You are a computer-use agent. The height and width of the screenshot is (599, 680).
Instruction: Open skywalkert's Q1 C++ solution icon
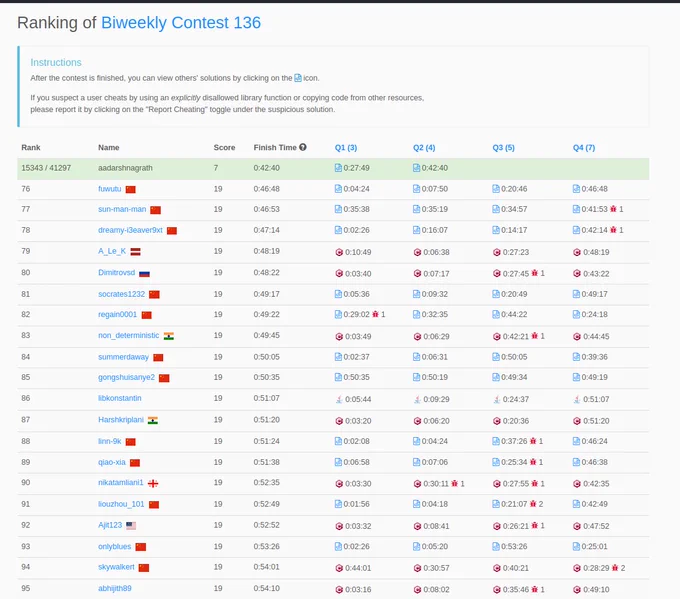(339, 568)
